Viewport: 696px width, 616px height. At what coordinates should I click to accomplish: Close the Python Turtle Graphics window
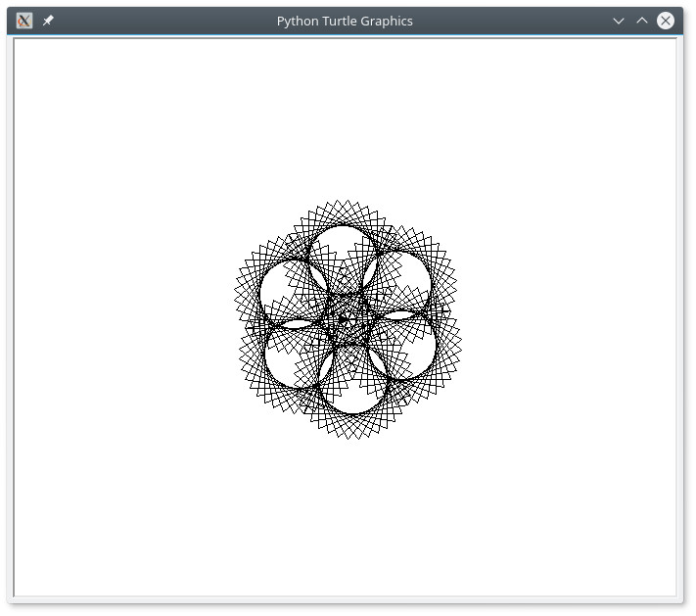coord(666,21)
